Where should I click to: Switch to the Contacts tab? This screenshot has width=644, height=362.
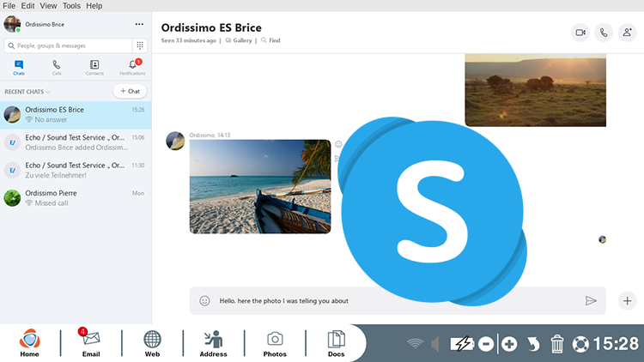coord(94,68)
